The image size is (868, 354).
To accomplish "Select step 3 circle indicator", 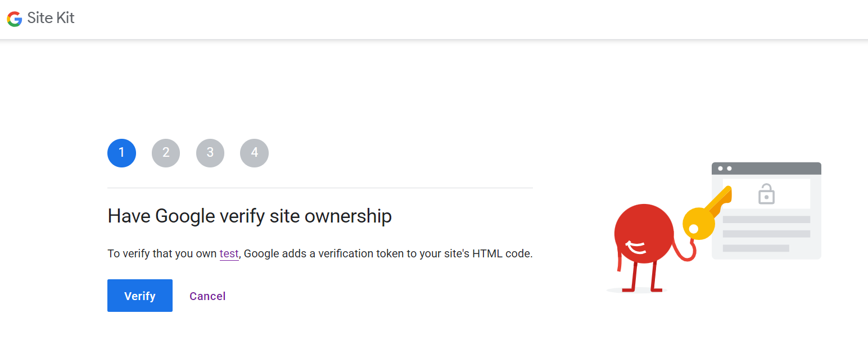I will (x=210, y=153).
